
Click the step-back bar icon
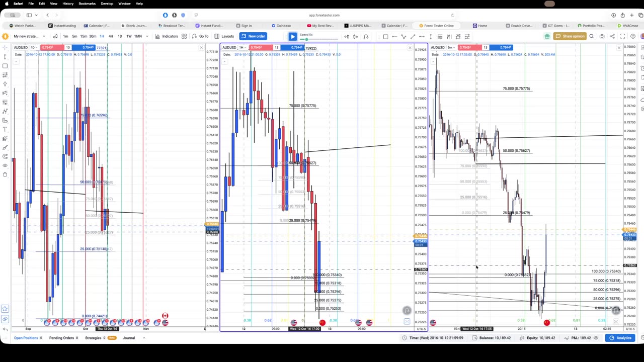[347, 36]
